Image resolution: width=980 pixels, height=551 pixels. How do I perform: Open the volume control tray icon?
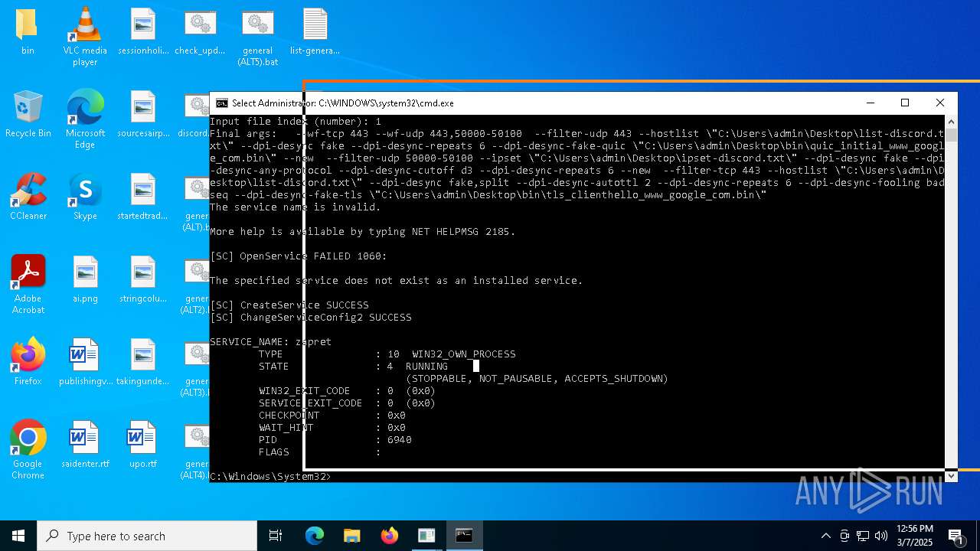point(881,536)
